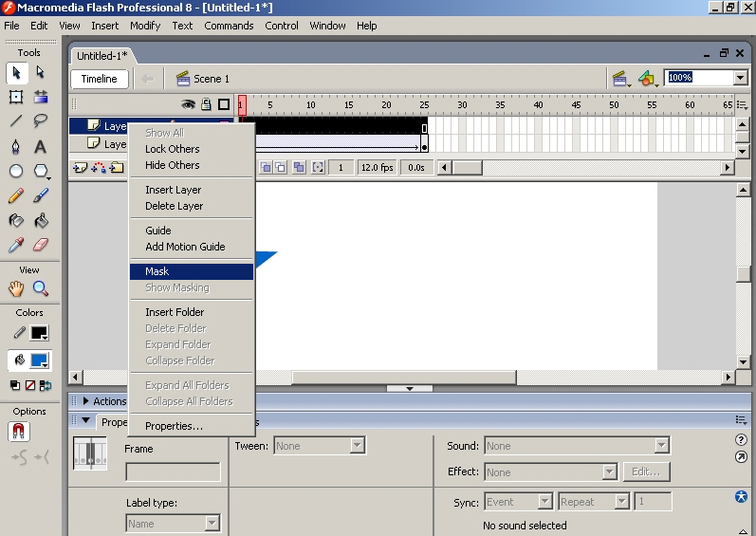Toggle Show/Hide All Layers eye column
The height and width of the screenshot is (536, 756).
coord(188,104)
